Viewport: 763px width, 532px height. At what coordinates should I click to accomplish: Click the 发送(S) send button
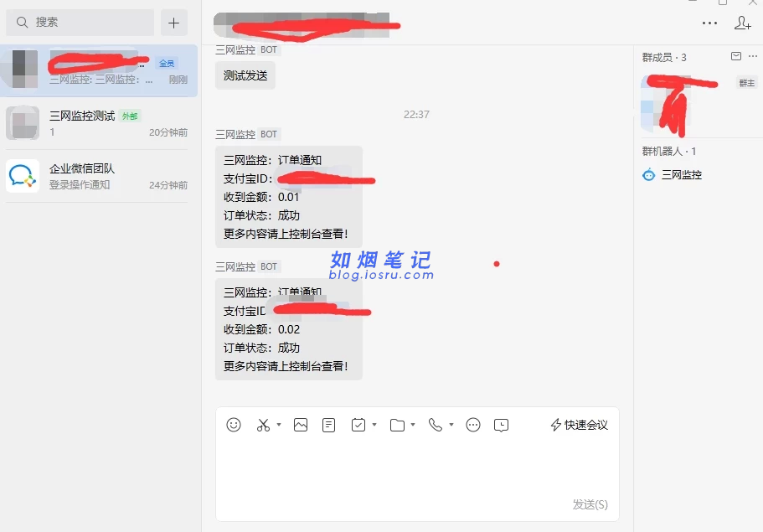pos(590,504)
